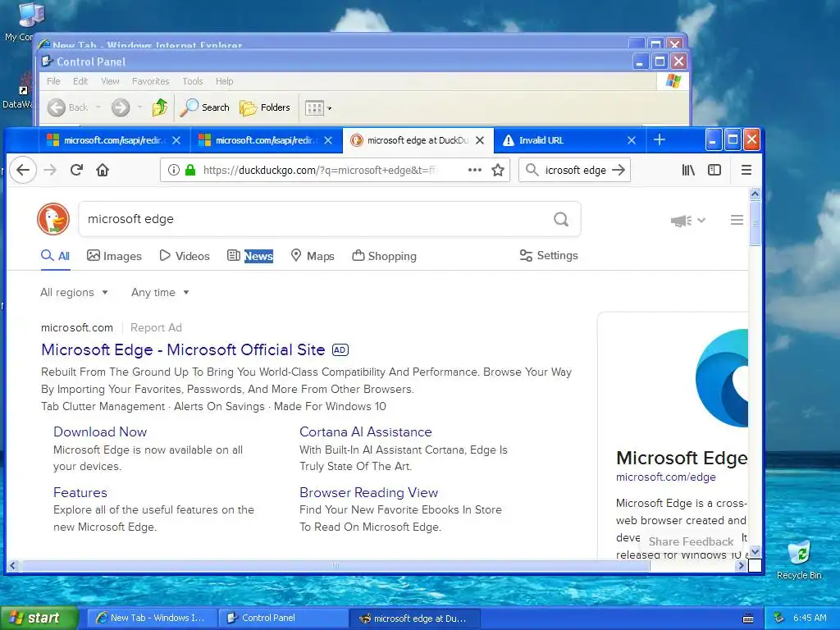
Task: Open DuckDuckGo side menu icon
Action: pyautogui.click(x=737, y=220)
